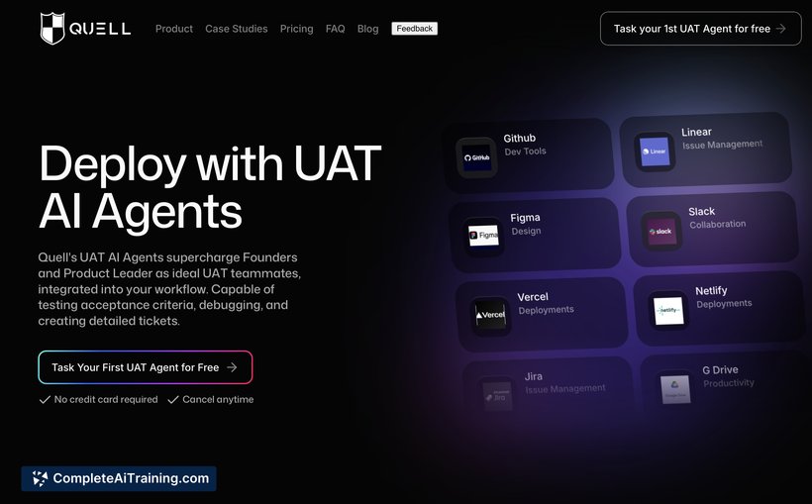Click 'Task Your First UAT Agent for Free' hero button
This screenshot has height=504, width=812.
145,367
